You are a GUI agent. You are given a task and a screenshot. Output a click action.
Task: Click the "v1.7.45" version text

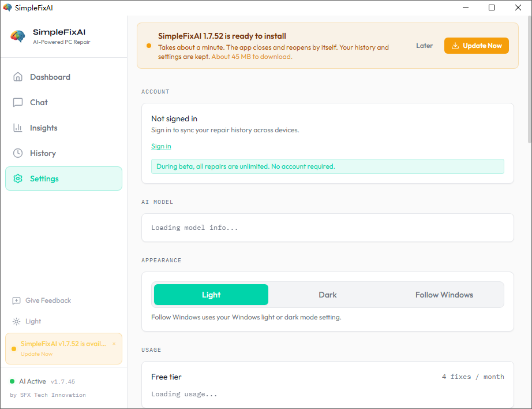63,381
